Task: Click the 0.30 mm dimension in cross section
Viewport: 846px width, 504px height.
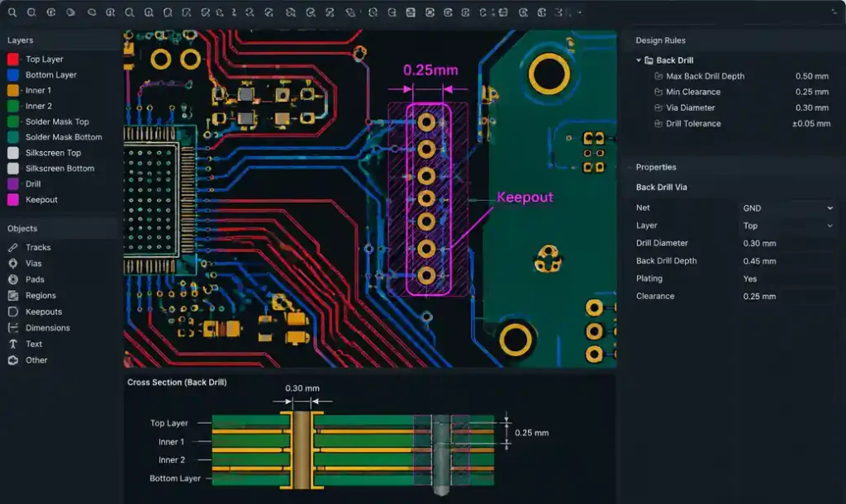Action: 302,388
